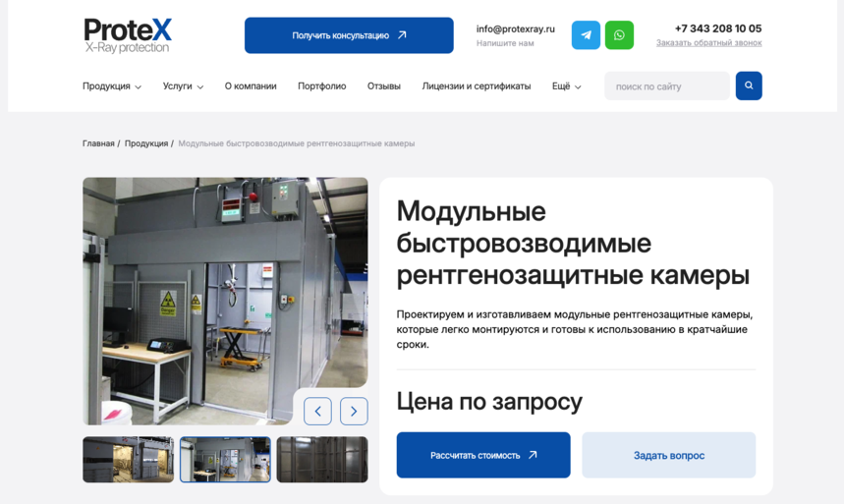Click Заказать обратный звонок link
844x504 pixels.
point(708,42)
